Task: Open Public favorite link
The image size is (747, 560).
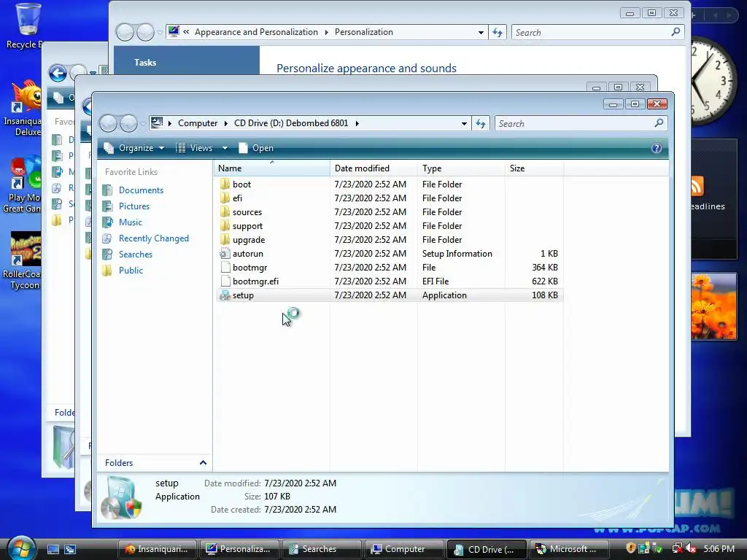Action: [131, 271]
